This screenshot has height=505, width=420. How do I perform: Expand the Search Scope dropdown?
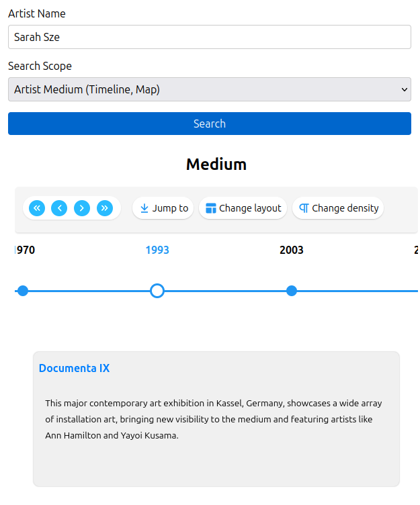pos(210,89)
